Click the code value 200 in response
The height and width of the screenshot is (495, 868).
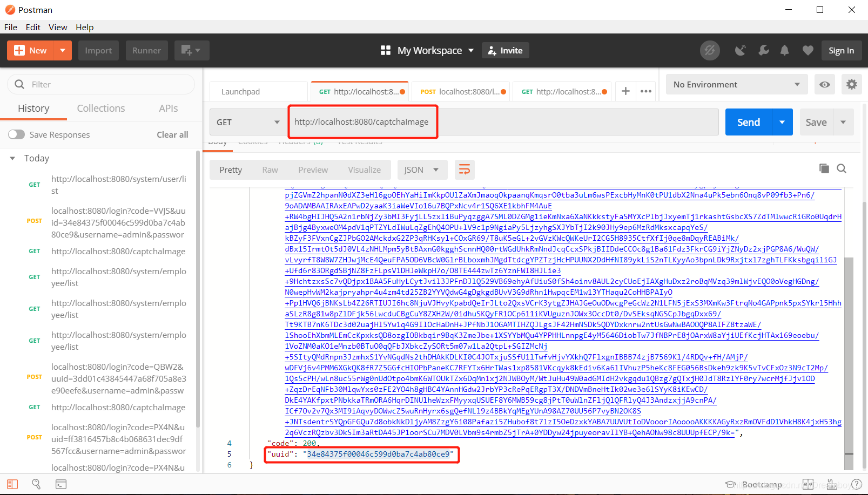pos(309,443)
